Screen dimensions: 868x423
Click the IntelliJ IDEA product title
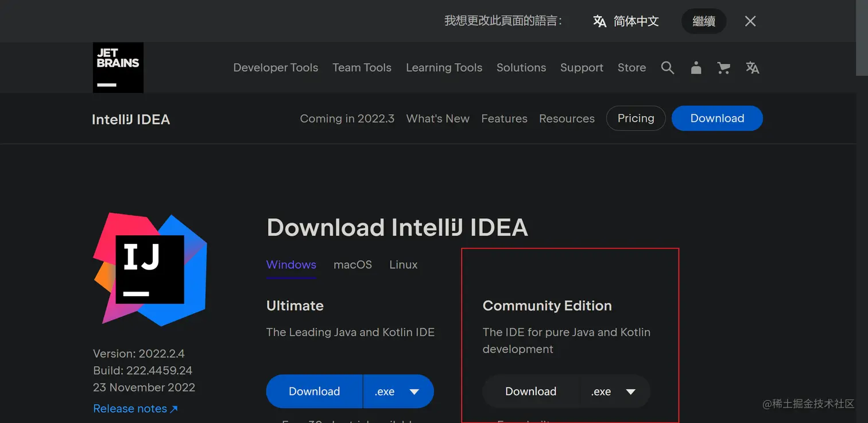[131, 119]
